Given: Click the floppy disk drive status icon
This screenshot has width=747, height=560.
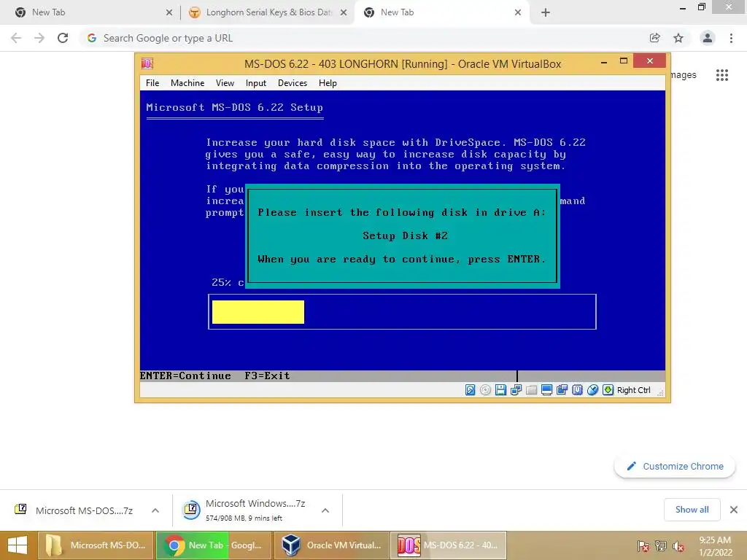Looking at the screenshot, I should [500, 390].
